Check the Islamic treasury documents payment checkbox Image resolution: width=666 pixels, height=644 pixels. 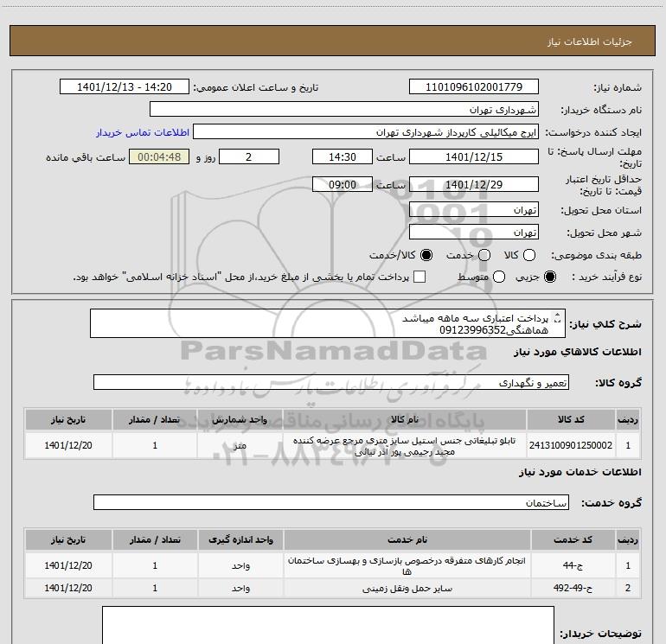(x=419, y=277)
